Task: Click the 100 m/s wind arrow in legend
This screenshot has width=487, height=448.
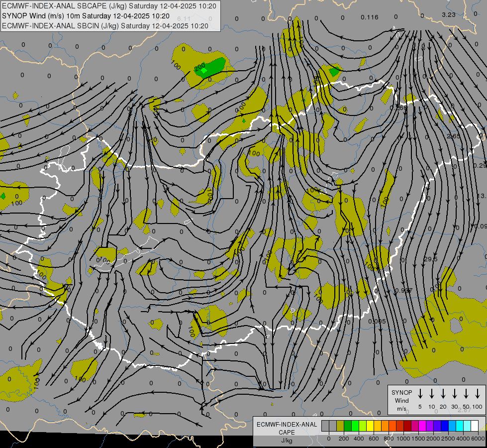Action: click(478, 394)
